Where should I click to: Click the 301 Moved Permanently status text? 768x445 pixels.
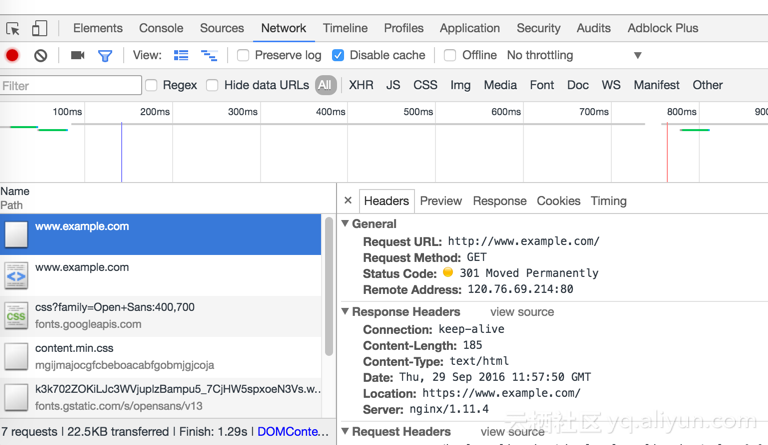tap(529, 273)
